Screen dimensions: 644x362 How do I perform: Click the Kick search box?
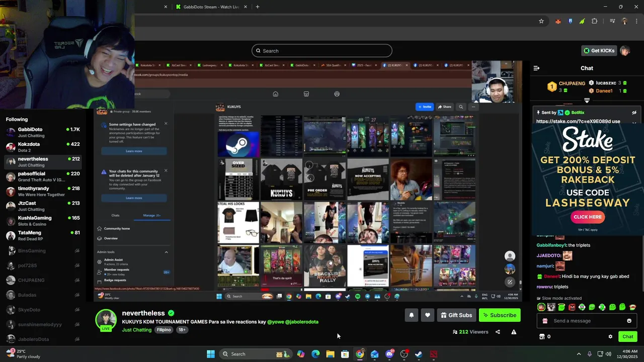[x=322, y=51]
